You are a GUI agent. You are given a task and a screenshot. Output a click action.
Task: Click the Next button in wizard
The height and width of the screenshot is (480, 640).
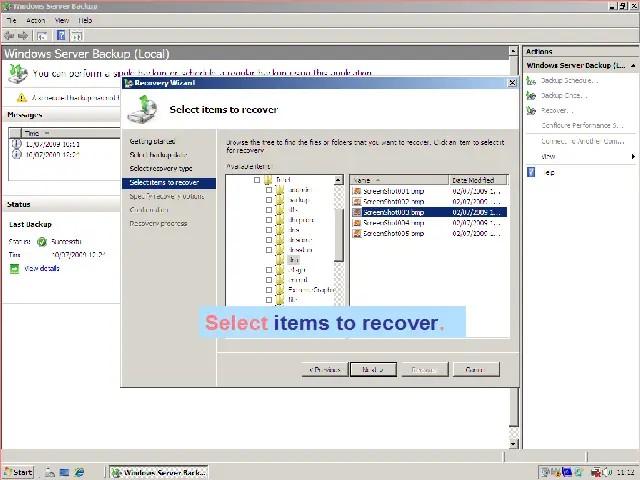373,370
